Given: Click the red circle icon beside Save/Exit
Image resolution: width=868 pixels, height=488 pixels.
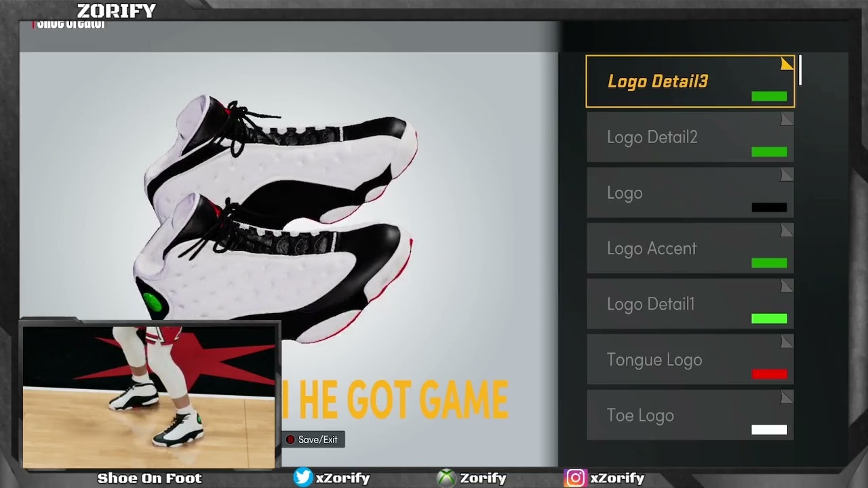Looking at the screenshot, I should click(x=290, y=440).
